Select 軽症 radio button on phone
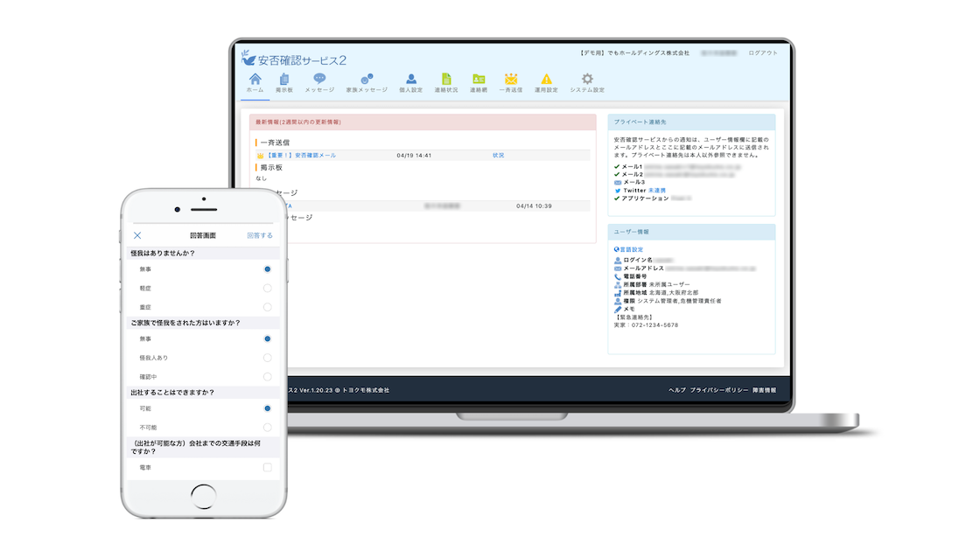 268,289
